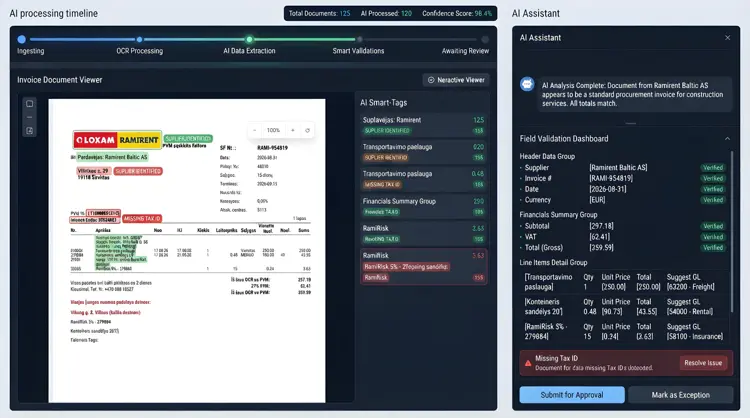Screen dimensions: 750x418
Task: Click the Verified badge for VAT
Action: (713, 237)
